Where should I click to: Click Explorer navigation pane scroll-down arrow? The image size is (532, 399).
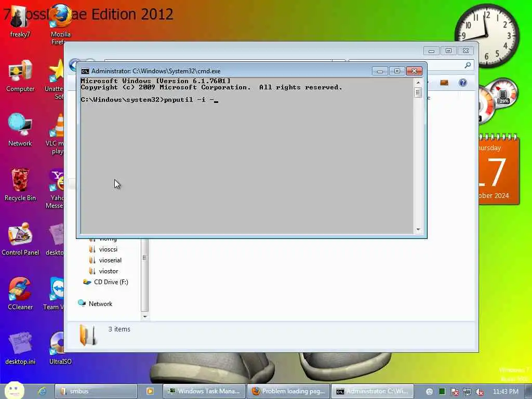(x=145, y=316)
